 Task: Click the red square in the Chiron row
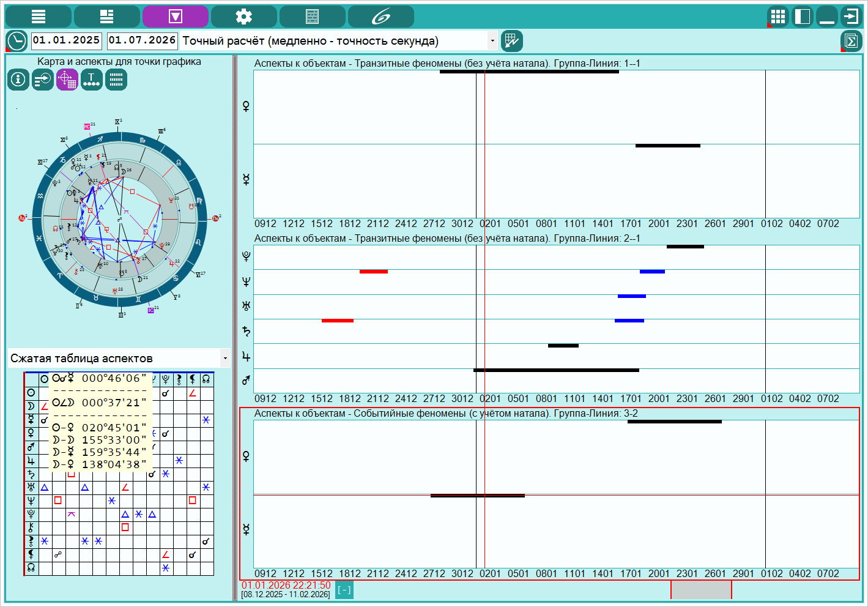coord(125,527)
